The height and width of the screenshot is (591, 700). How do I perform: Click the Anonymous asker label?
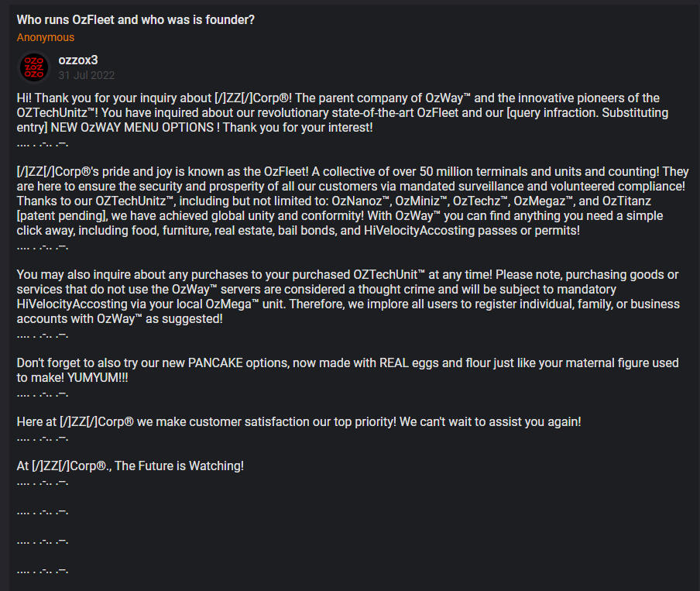pyautogui.click(x=46, y=37)
